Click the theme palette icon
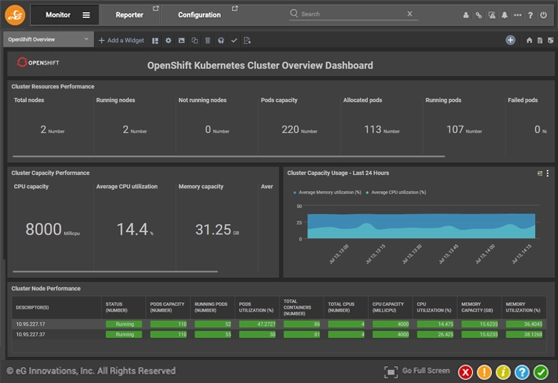Image resolution: width=558 pixels, height=383 pixels. 221,41
